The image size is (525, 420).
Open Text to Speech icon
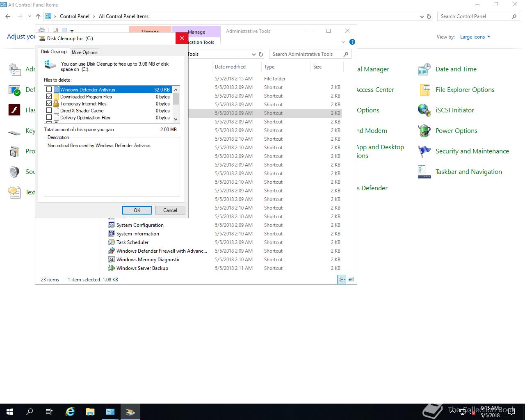click(14, 192)
